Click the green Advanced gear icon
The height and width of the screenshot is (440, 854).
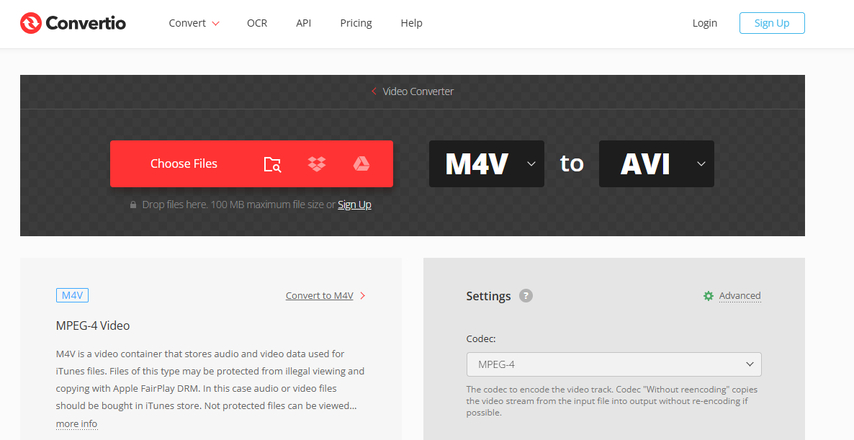coord(708,296)
